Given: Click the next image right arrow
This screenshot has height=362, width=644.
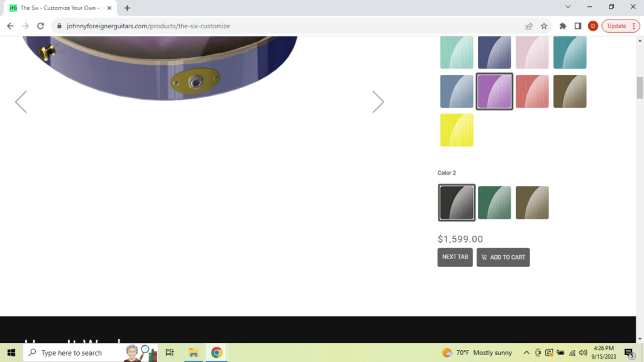Looking at the screenshot, I should 377,102.
